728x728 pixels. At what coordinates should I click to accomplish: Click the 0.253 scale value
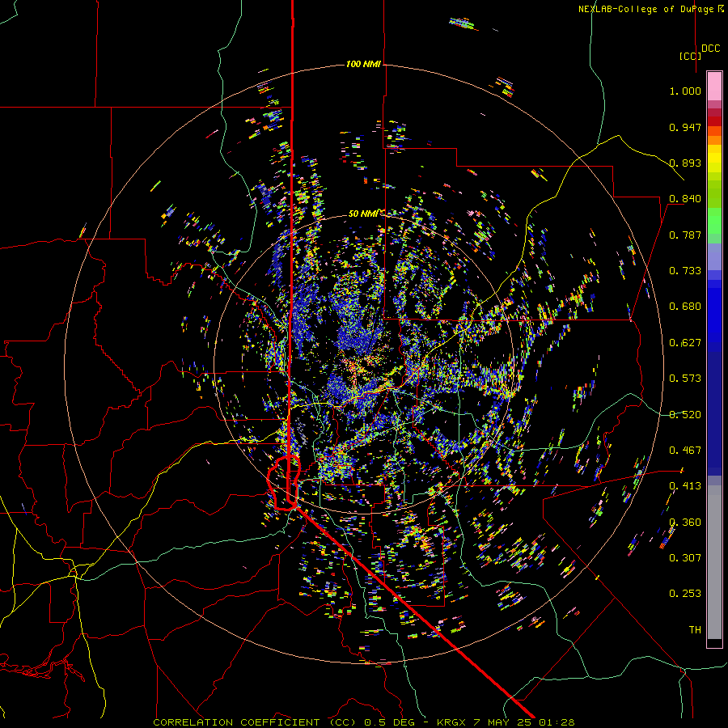(685, 594)
